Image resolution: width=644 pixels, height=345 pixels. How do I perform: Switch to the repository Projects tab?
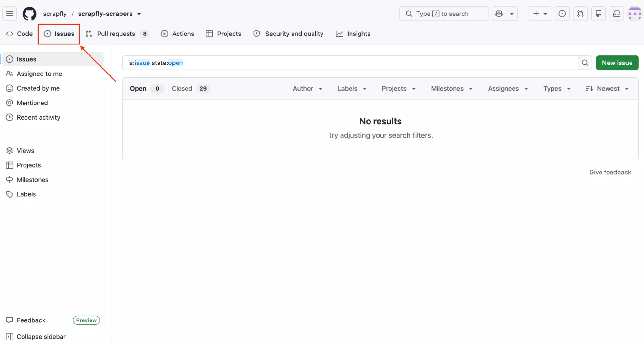point(223,34)
